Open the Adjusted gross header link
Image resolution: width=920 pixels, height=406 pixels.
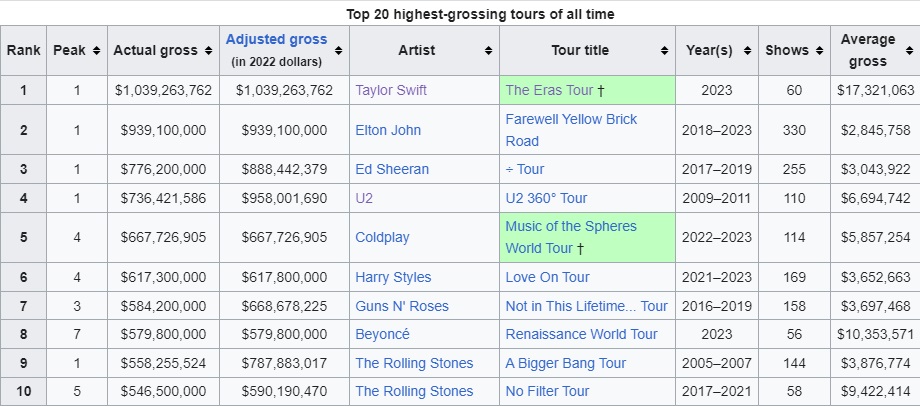276,40
